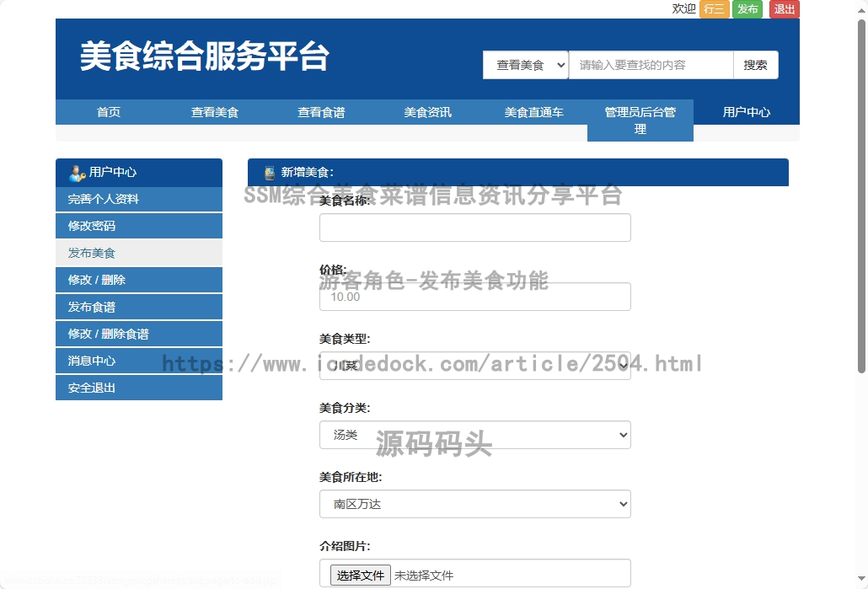
Task: Open 修改 / 删除食谱 in the sidebar
Action: 139,334
